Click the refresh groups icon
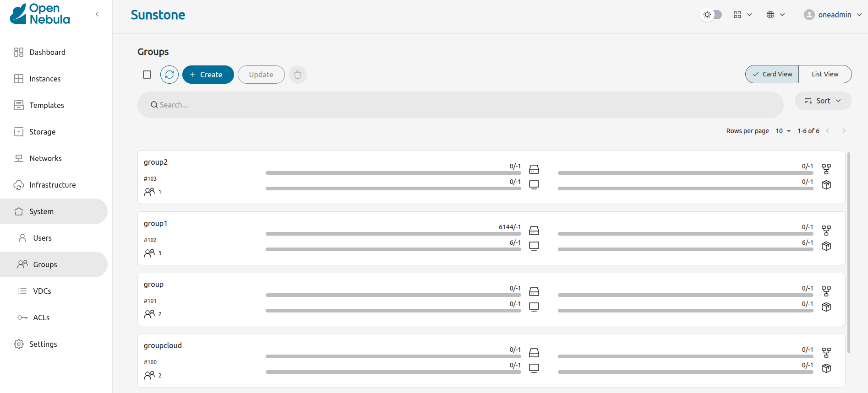This screenshot has width=868, height=393. point(169,75)
